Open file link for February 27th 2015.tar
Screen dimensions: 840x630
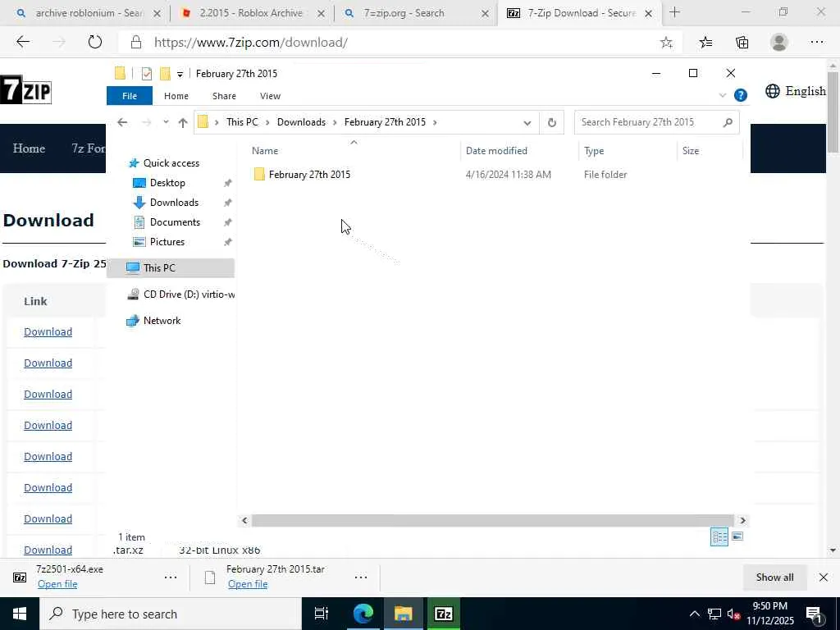[x=248, y=584]
